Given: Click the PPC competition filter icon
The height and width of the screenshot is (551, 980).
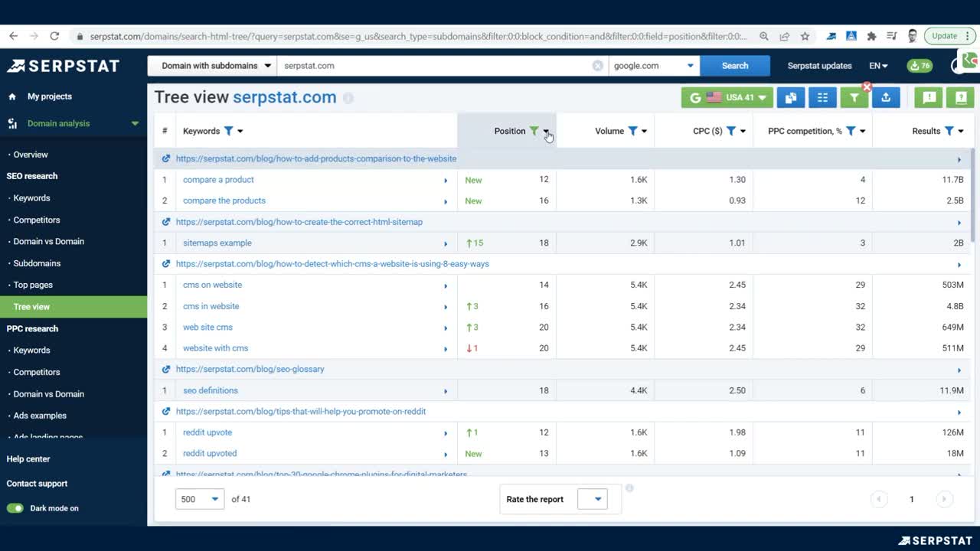Looking at the screenshot, I should 851,131.
